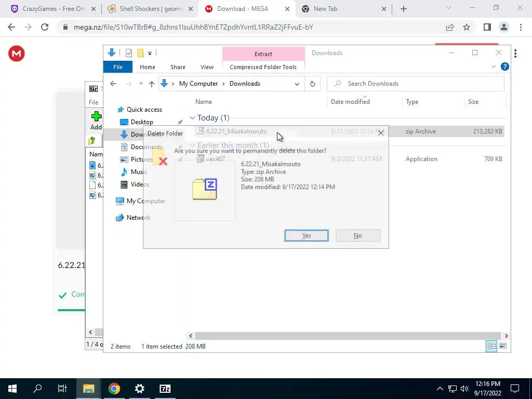This screenshot has height=399, width=532.
Task: Click the New Folder quick-access icon
Action: coord(140,52)
